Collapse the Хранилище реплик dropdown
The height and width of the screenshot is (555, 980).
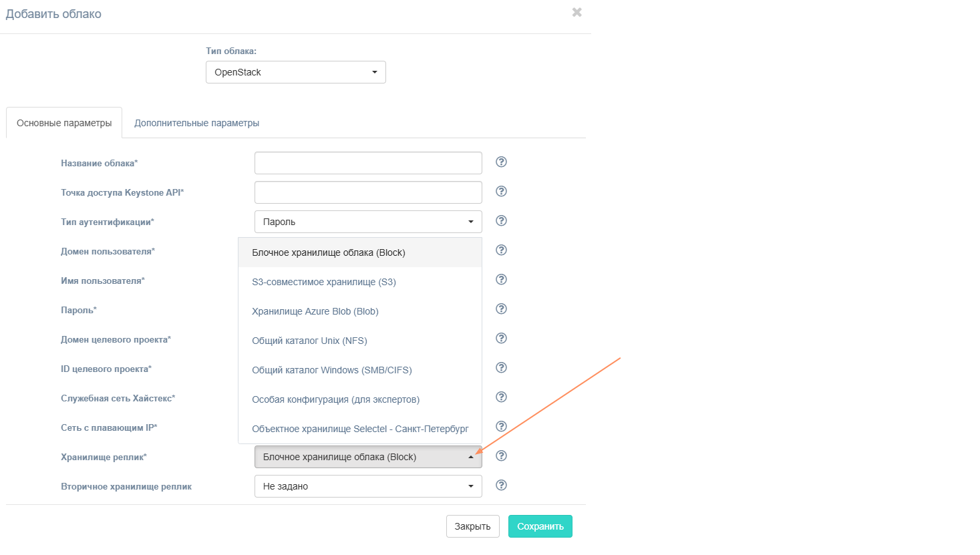click(368, 457)
